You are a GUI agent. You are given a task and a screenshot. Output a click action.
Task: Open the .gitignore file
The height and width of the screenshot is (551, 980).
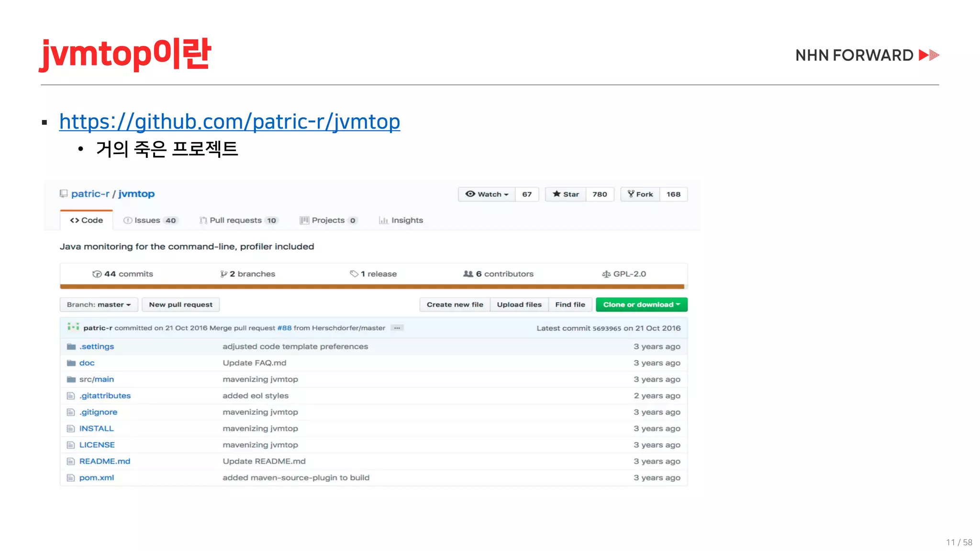tap(98, 412)
